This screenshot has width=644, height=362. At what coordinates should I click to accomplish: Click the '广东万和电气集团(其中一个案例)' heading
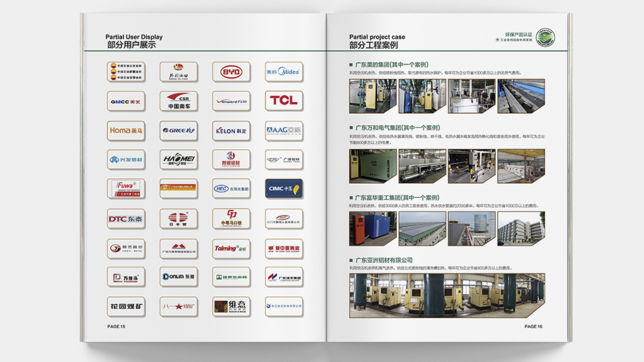tap(398, 127)
